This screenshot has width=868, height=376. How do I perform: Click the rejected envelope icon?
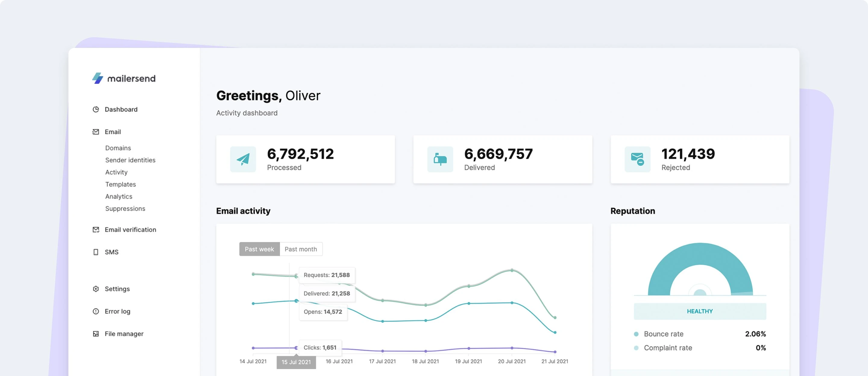(637, 159)
